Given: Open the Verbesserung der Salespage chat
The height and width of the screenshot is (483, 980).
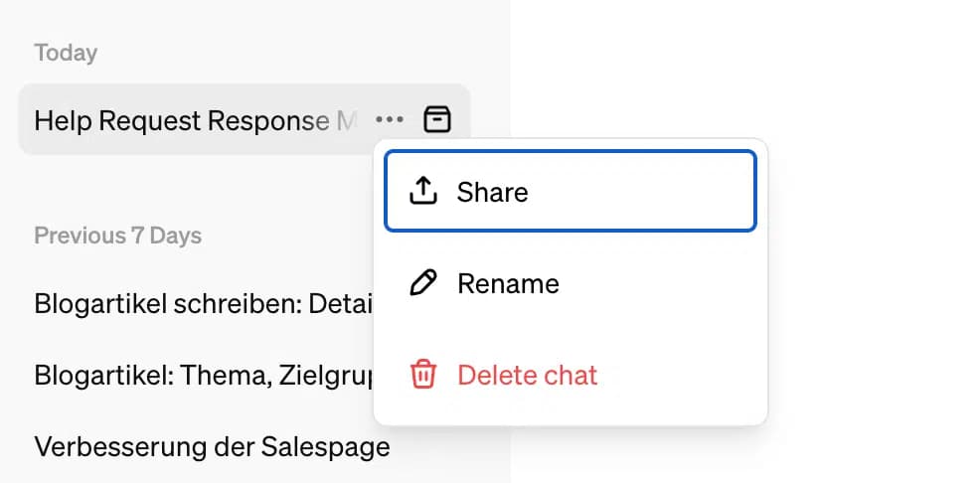Looking at the screenshot, I should point(212,446).
